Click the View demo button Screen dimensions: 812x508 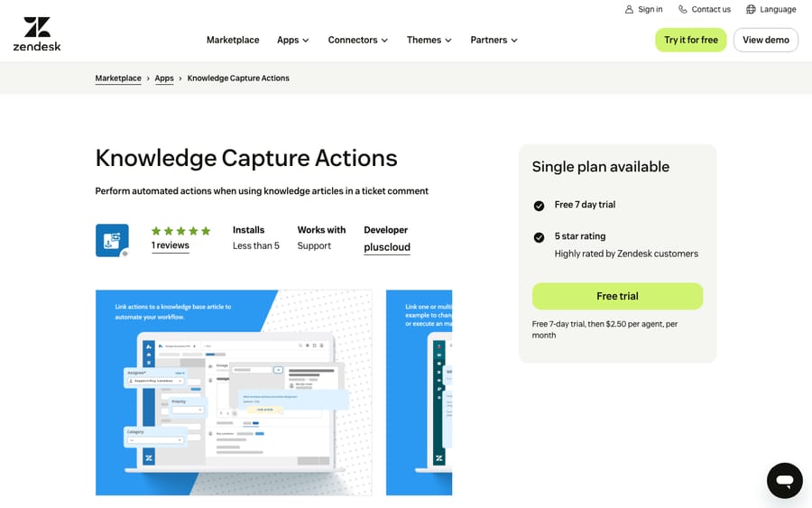pyautogui.click(x=766, y=40)
